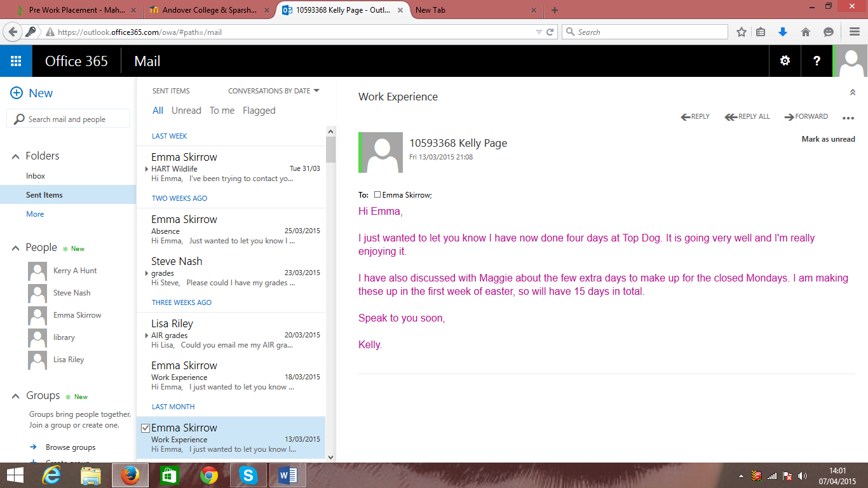Reload the page in Firefox

coord(550,32)
